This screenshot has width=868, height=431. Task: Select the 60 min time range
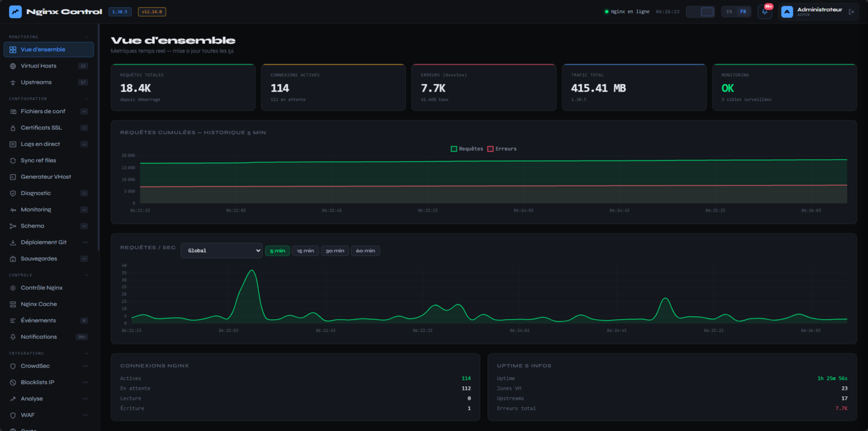[x=366, y=251]
